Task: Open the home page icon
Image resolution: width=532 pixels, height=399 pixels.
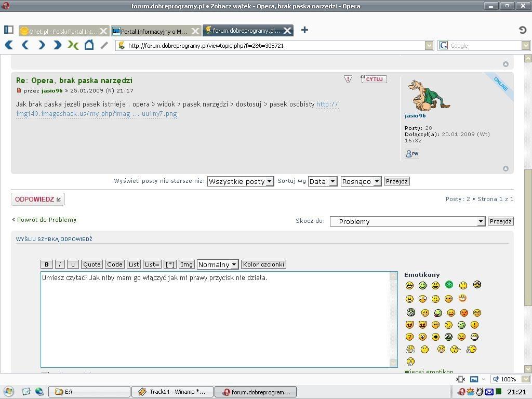Action: point(89,45)
